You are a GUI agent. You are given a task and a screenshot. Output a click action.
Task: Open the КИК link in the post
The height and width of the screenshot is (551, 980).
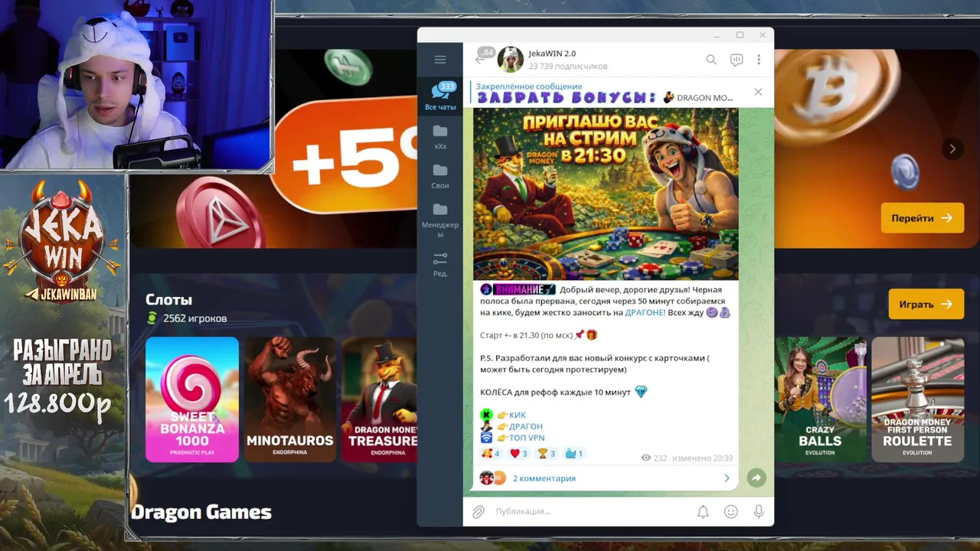pyautogui.click(x=518, y=415)
